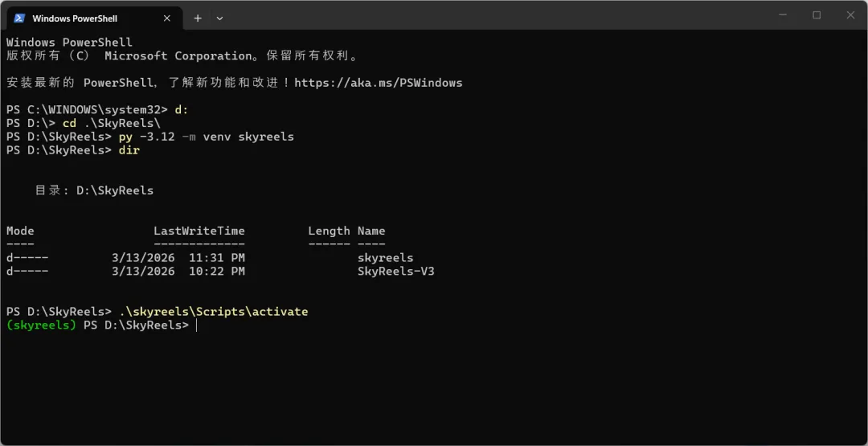868x446 pixels.
Task: Click the PowerShell icon in the tab
Action: pyautogui.click(x=19, y=18)
